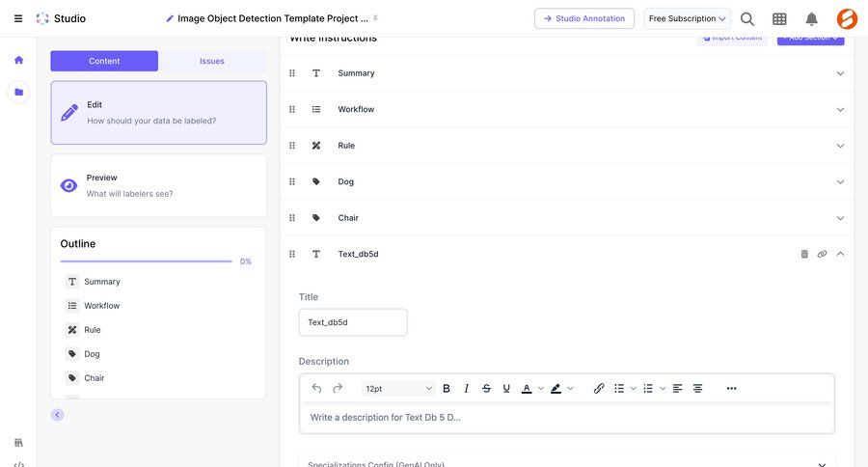Align text center
Viewport: 868px width, 467px height.
click(x=697, y=388)
